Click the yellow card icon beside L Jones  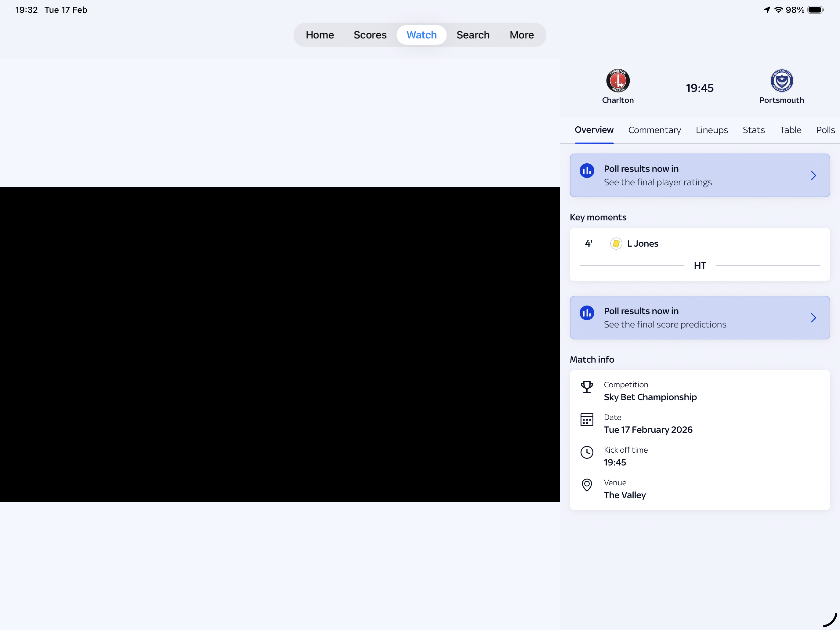pos(616,243)
